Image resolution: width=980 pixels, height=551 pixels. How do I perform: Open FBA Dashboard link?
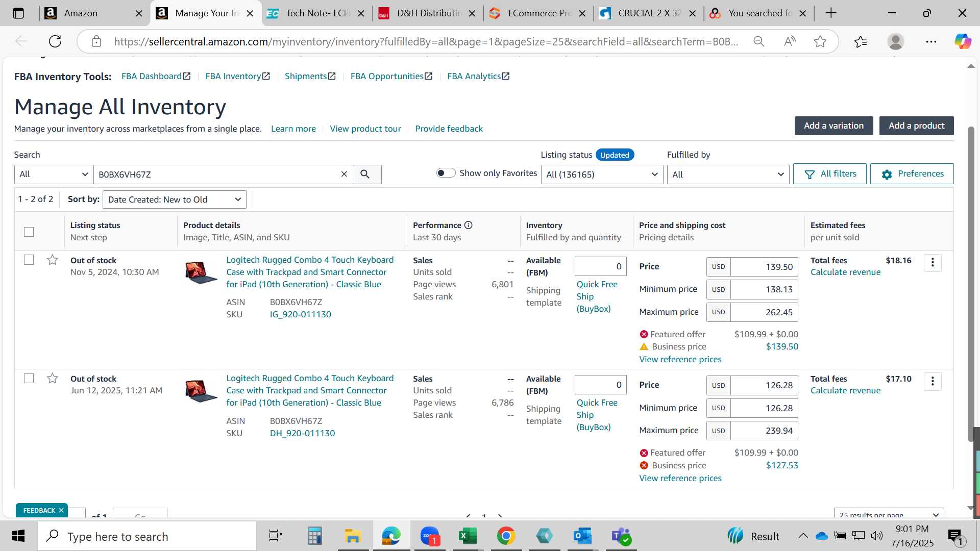(156, 76)
